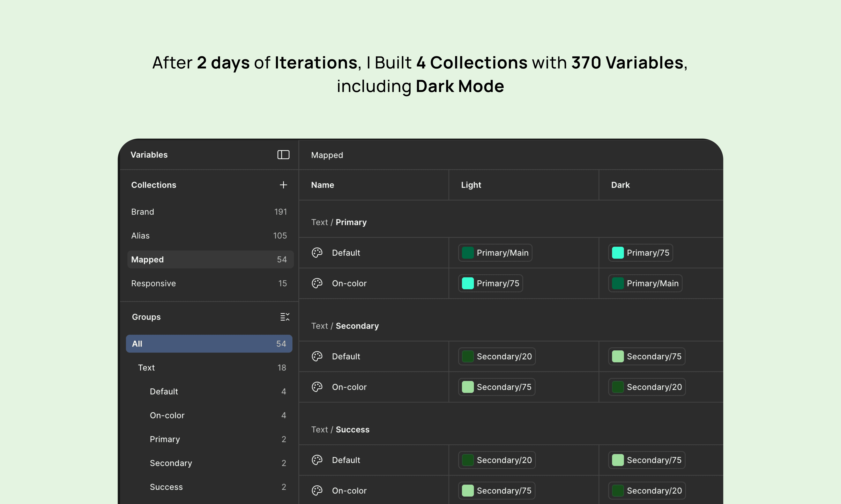This screenshot has height=504, width=841.
Task: Select the All groups item
Action: [209, 344]
